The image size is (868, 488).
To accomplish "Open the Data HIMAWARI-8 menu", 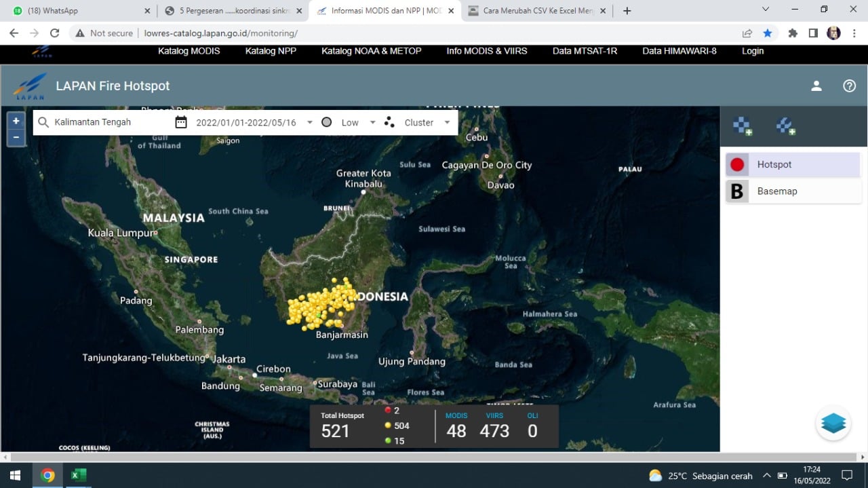I will (679, 51).
